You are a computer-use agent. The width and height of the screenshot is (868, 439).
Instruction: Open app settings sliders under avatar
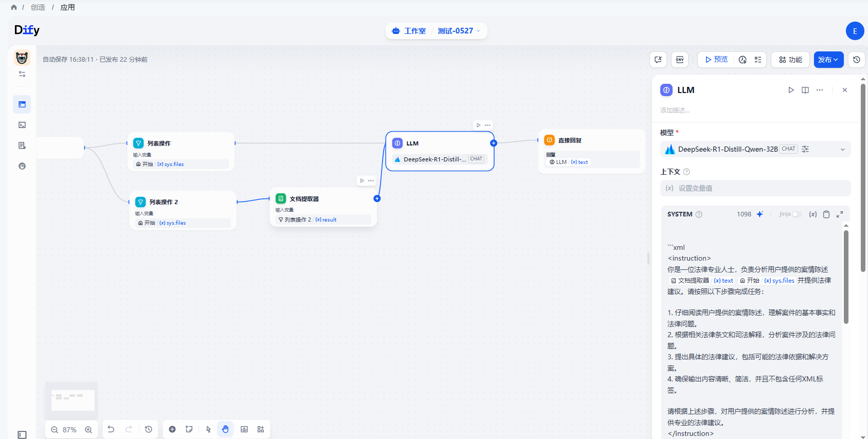point(22,74)
